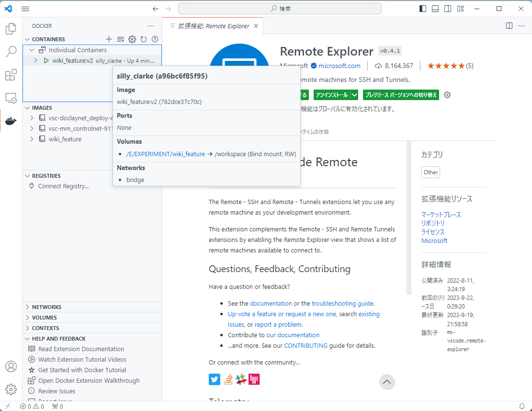The image size is (532, 411).
Task: Open the Search view in activity bar
Action: click(11, 52)
